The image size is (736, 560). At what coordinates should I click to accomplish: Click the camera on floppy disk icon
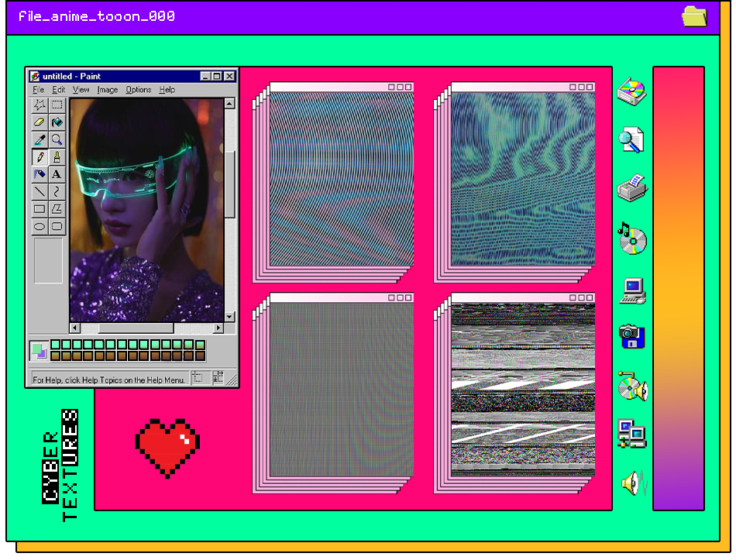click(631, 337)
